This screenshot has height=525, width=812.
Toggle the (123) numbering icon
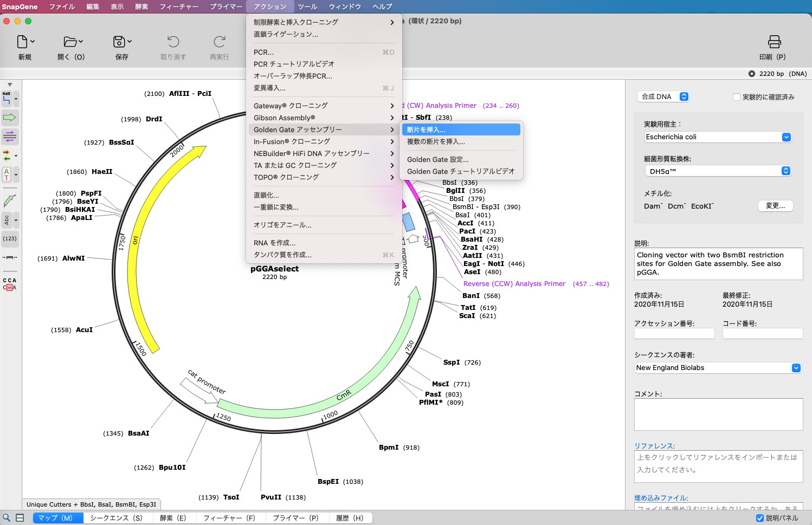click(x=9, y=238)
